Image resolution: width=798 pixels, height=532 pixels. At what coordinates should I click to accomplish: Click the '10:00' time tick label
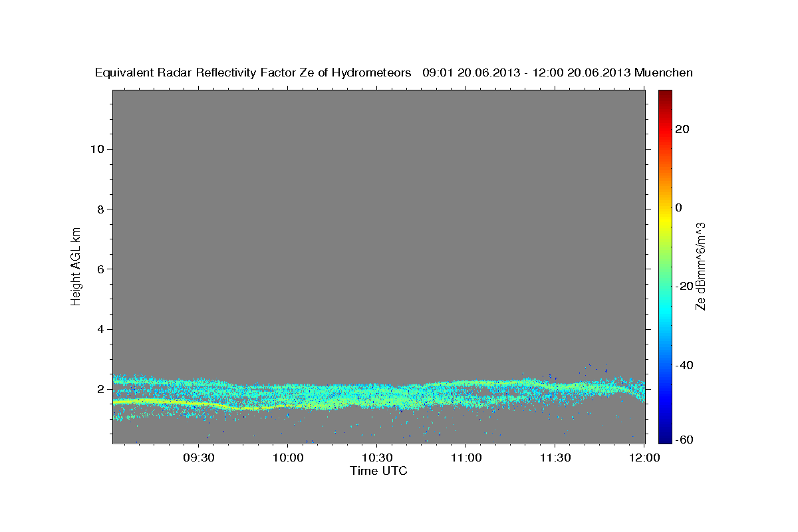287,458
